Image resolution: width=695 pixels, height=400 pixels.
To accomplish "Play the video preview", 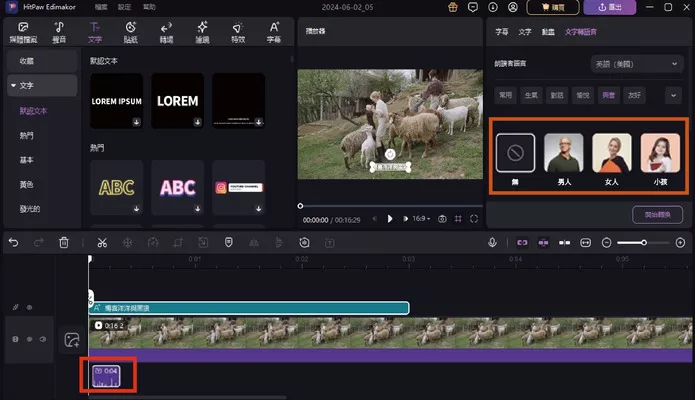I will [x=390, y=219].
